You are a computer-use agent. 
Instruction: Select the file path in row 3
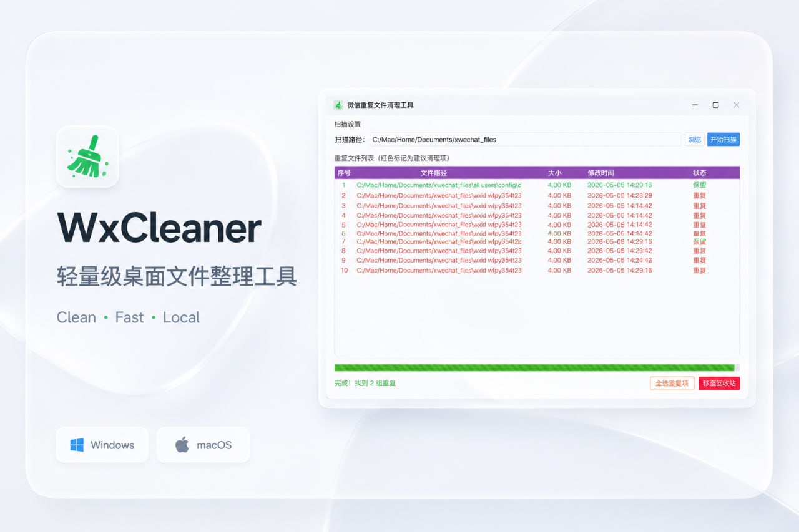(x=439, y=205)
